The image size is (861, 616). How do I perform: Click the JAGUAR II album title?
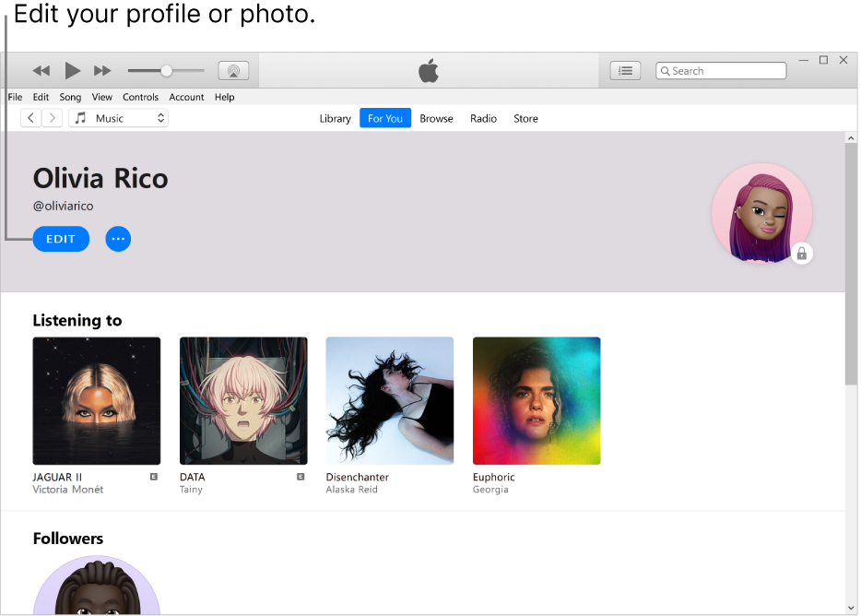pyautogui.click(x=57, y=477)
